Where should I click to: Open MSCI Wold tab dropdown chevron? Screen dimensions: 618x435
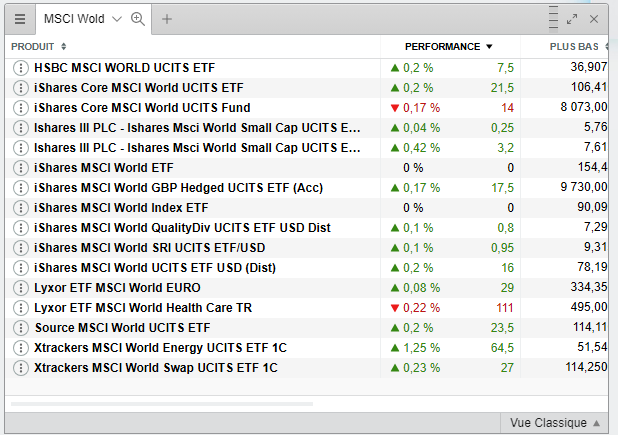pos(117,19)
